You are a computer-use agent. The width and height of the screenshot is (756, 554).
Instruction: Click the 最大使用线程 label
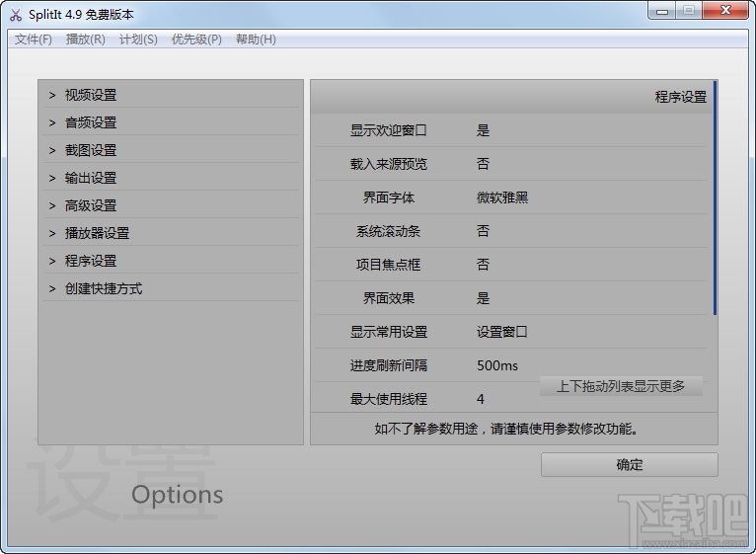point(389,399)
